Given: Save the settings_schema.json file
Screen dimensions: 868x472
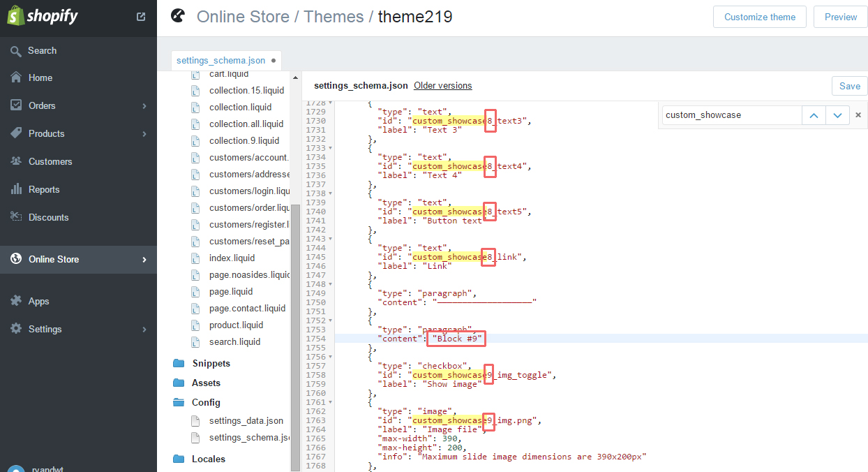Looking at the screenshot, I should tap(849, 86).
